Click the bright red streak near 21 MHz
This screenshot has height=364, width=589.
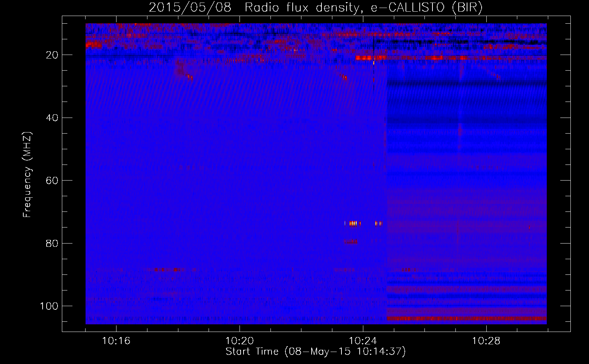coord(371,58)
